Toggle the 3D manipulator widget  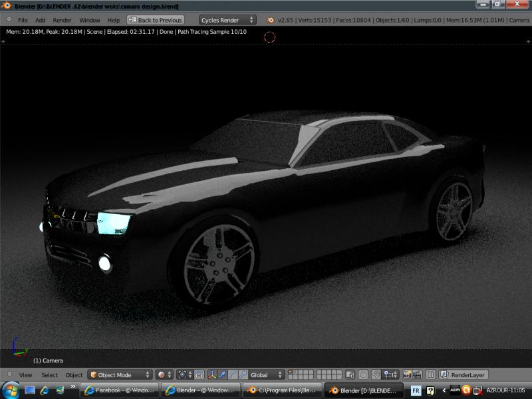[x=212, y=374]
